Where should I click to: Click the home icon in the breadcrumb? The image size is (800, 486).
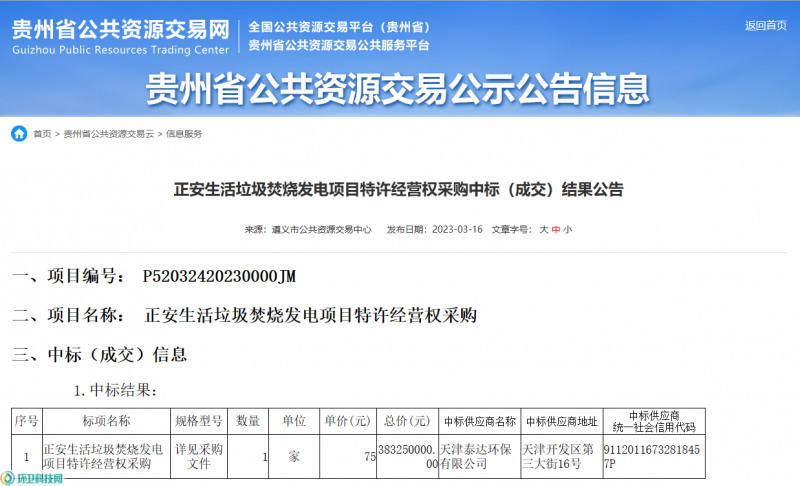click(x=19, y=133)
